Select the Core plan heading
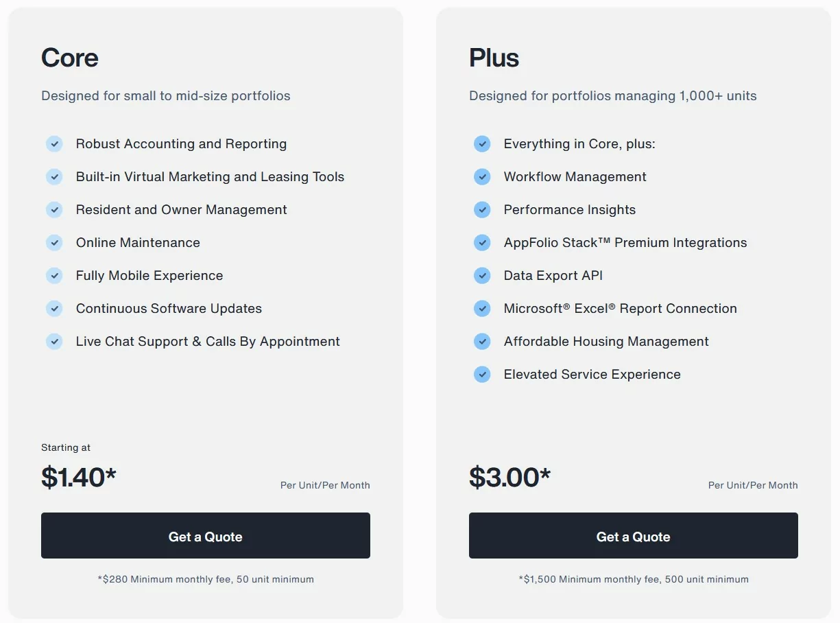840x623 pixels. coord(70,58)
